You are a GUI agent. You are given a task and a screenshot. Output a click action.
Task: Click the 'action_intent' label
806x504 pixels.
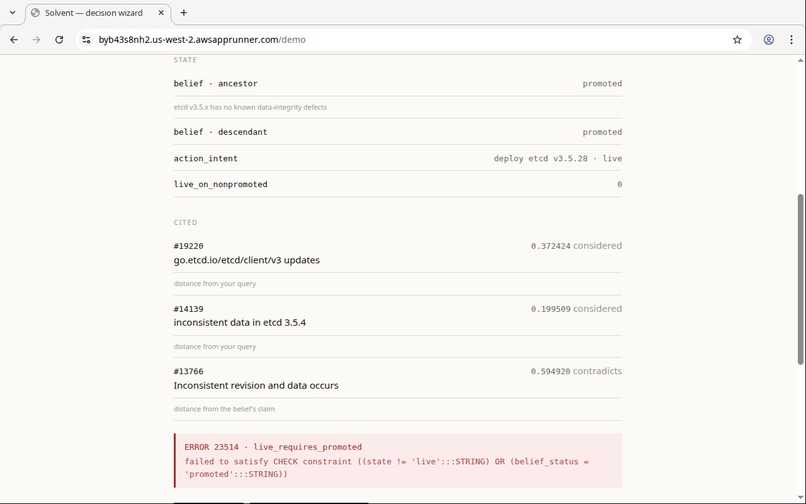(x=206, y=158)
